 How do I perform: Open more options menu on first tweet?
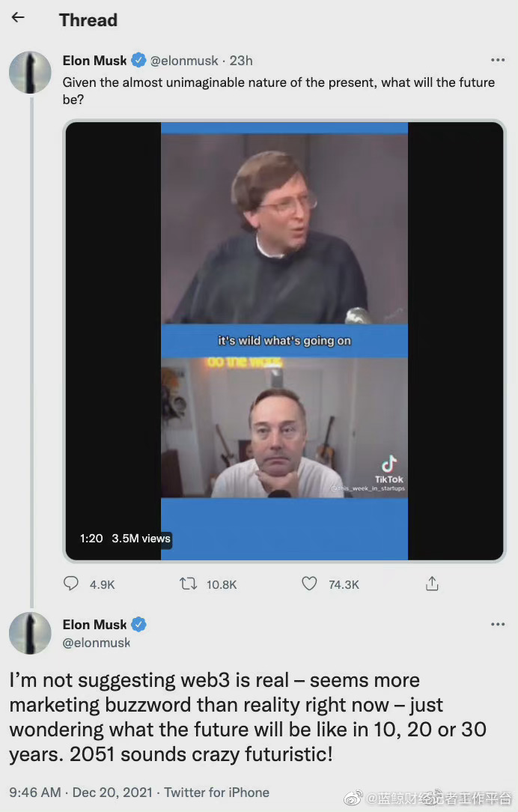click(498, 61)
